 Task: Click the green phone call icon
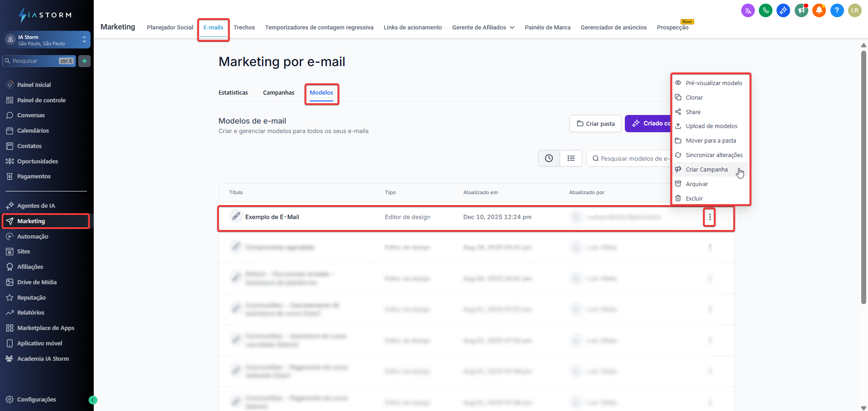765,10
